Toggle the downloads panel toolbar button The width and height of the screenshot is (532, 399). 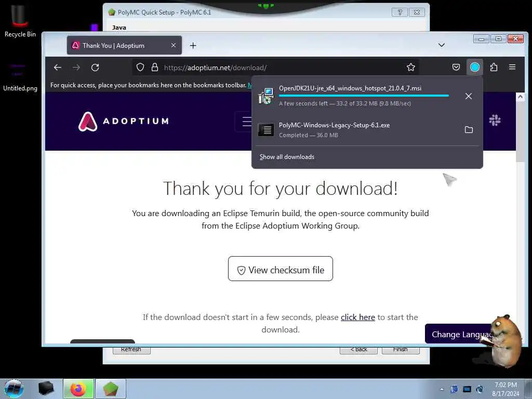[x=475, y=67]
